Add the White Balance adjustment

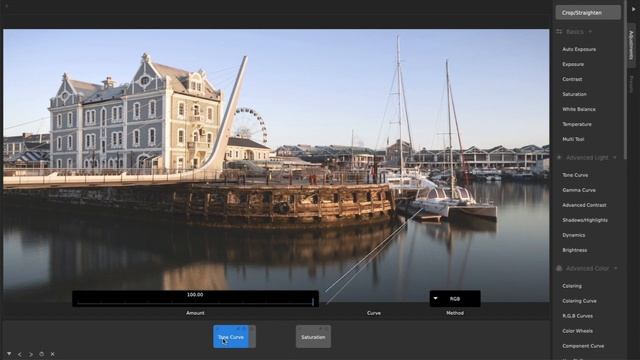coord(579,109)
